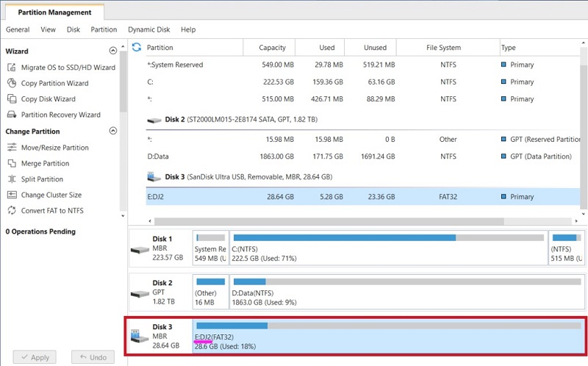Click the Migrate OS to SSD/HD Wizard icon
This screenshot has height=366, width=588.
click(12, 68)
